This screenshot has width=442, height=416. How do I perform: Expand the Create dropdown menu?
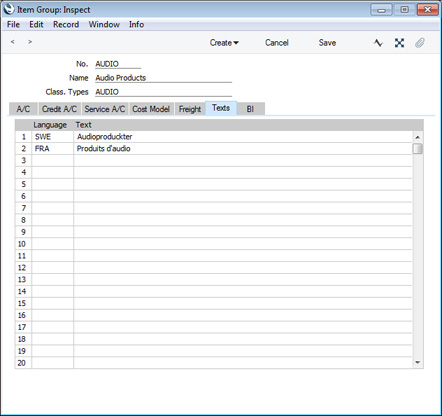click(224, 43)
